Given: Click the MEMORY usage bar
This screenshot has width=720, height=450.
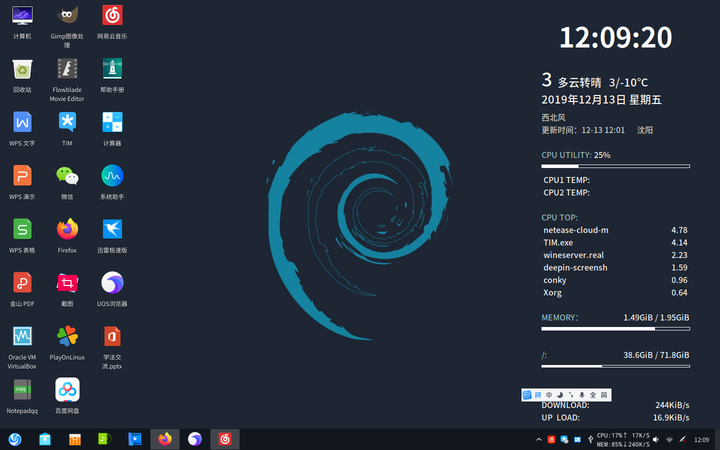Looking at the screenshot, I should 615,329.
